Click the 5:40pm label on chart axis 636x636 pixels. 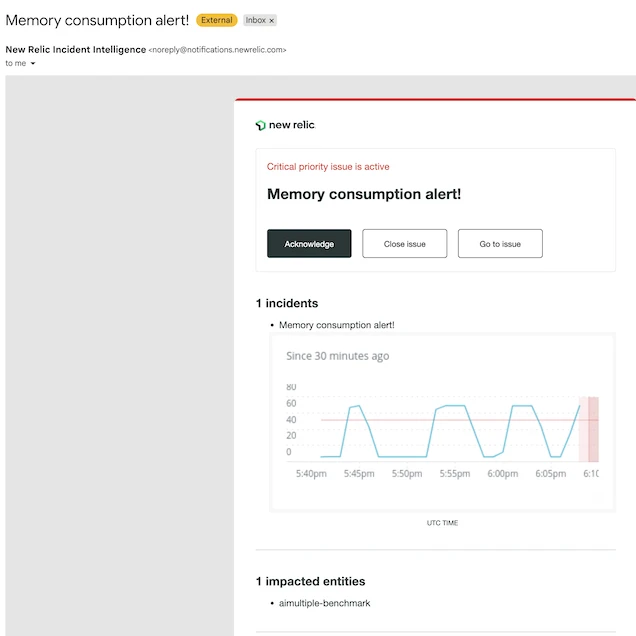click(x=311, y=473)
